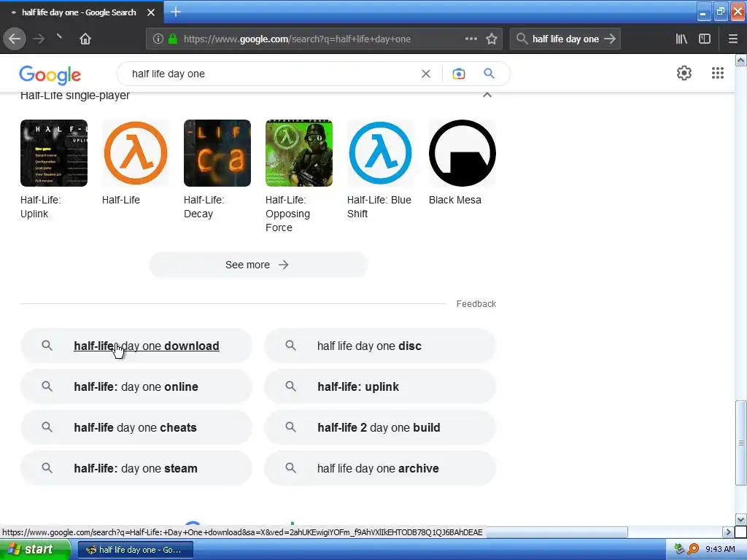This screenshot has height=560, width=747.
Task: Close the Google Search tab
Action: click(x=151, y=12)
